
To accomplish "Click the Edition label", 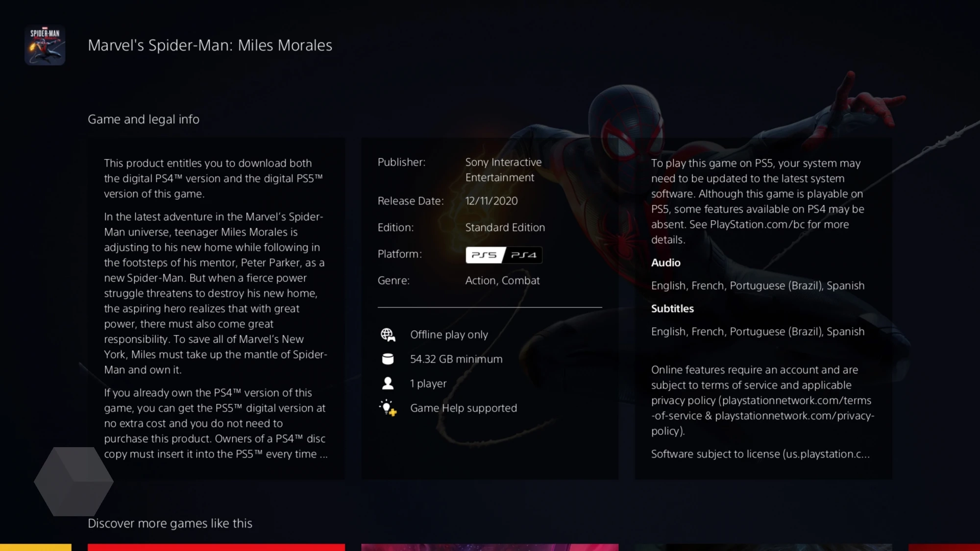I will coord(395,227).
